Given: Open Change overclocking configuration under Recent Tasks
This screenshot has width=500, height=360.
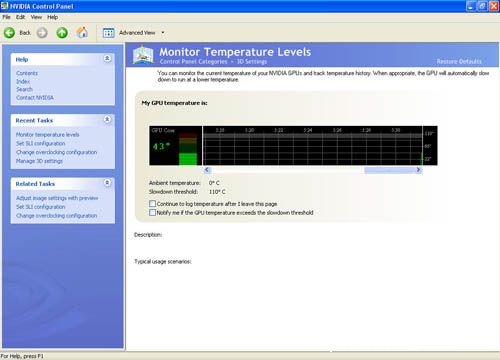Looking at the screenshot, I should click(57, 152).
